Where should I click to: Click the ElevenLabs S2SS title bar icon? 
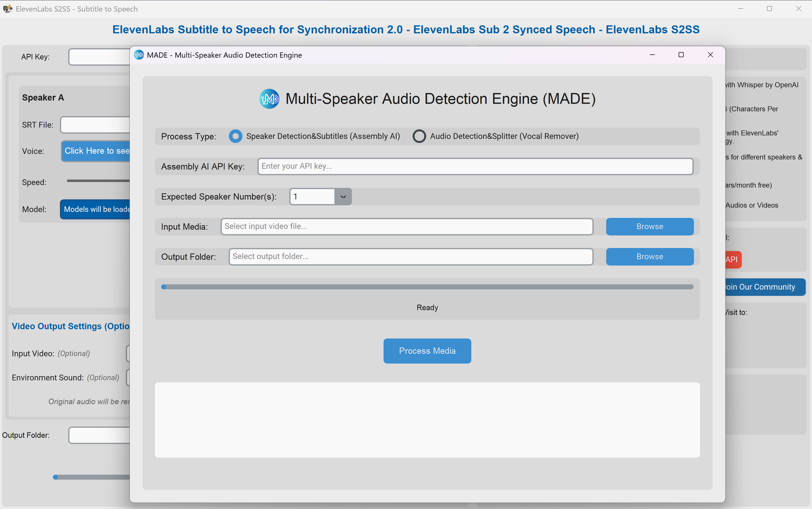pos(8,9)
